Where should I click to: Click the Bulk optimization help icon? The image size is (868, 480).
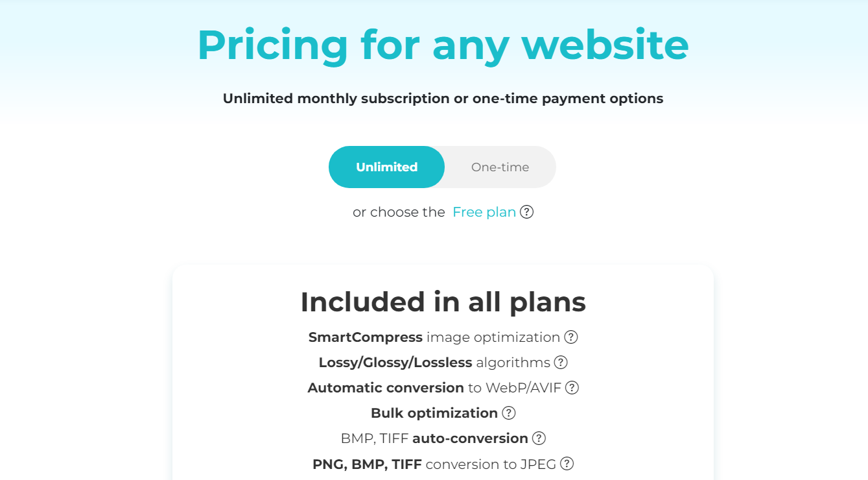coord(509,413)
